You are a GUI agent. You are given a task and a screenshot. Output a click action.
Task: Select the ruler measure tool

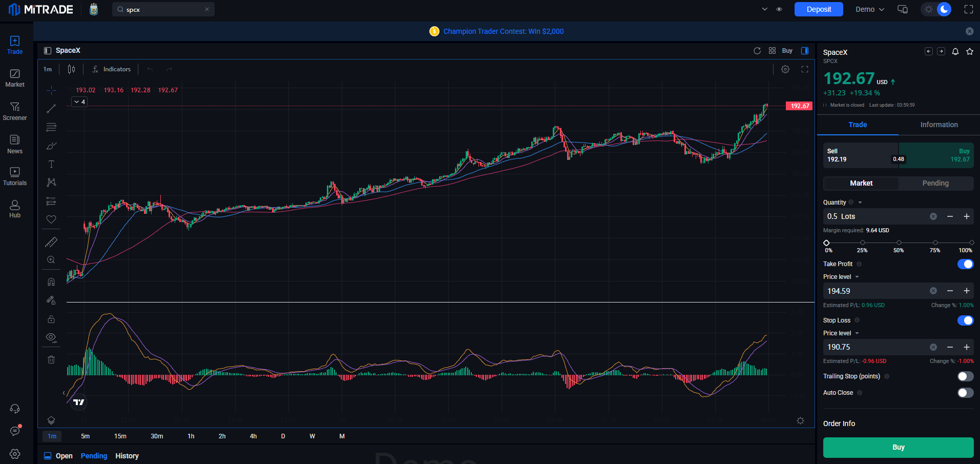click(51, 242)
